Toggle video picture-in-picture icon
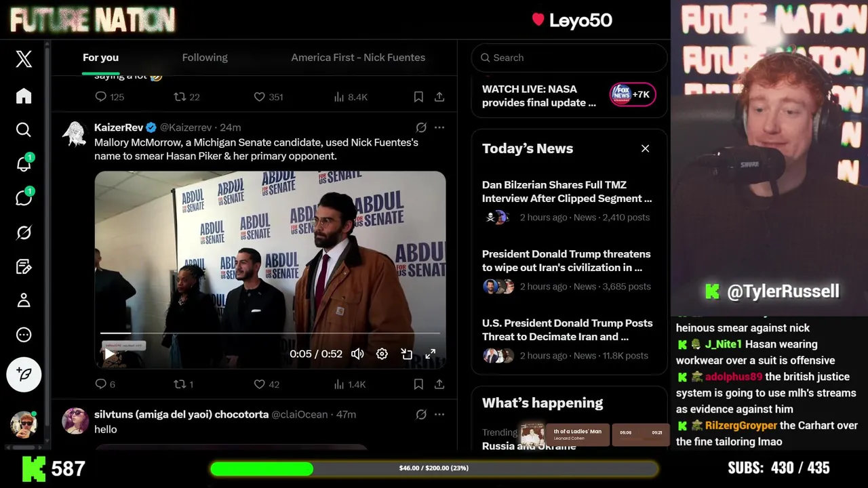The height and width of the screenshot is (488, 868). pyautogui.click(x=406, y=354)
